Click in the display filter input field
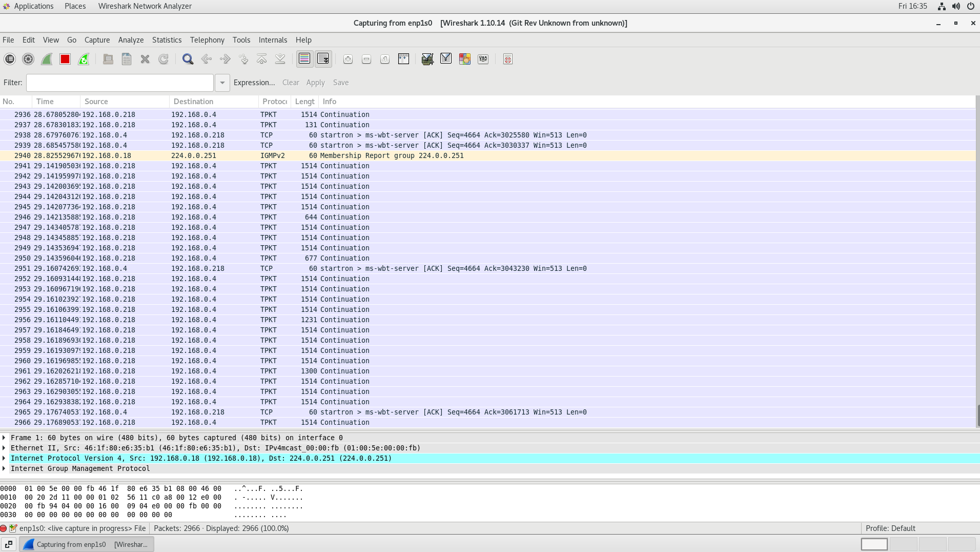 click(x=120, y=83)
